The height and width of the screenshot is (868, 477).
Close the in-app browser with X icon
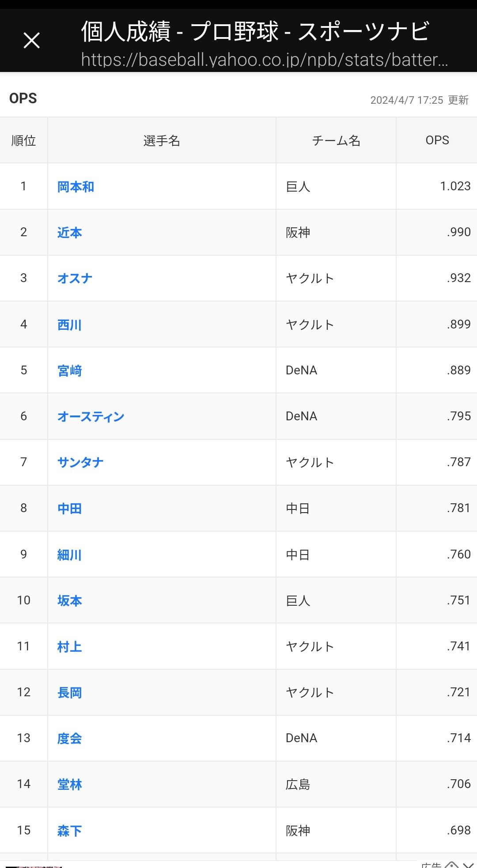31,41
